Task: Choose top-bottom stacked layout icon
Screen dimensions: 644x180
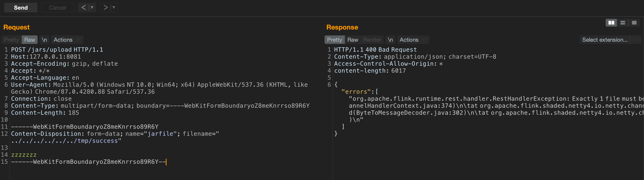Action: click(x=623, y=23)
